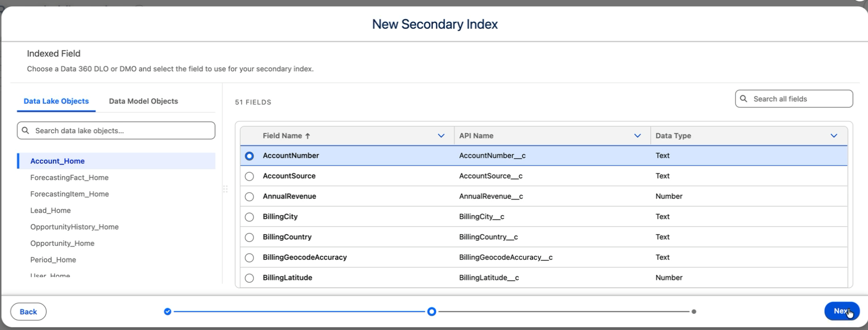
Task: Select the AccountSource radio button
Action: [249, 176]
